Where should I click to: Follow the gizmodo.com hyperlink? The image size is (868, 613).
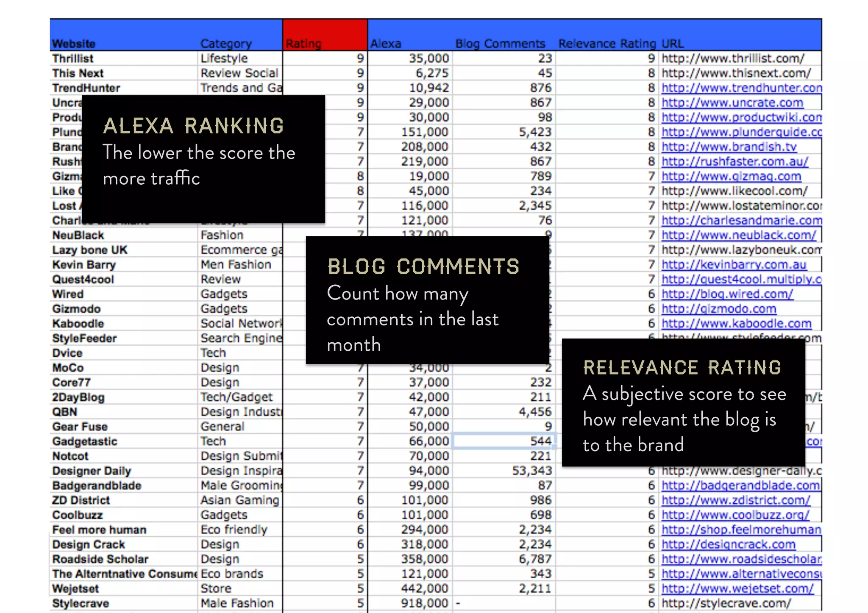719,309
